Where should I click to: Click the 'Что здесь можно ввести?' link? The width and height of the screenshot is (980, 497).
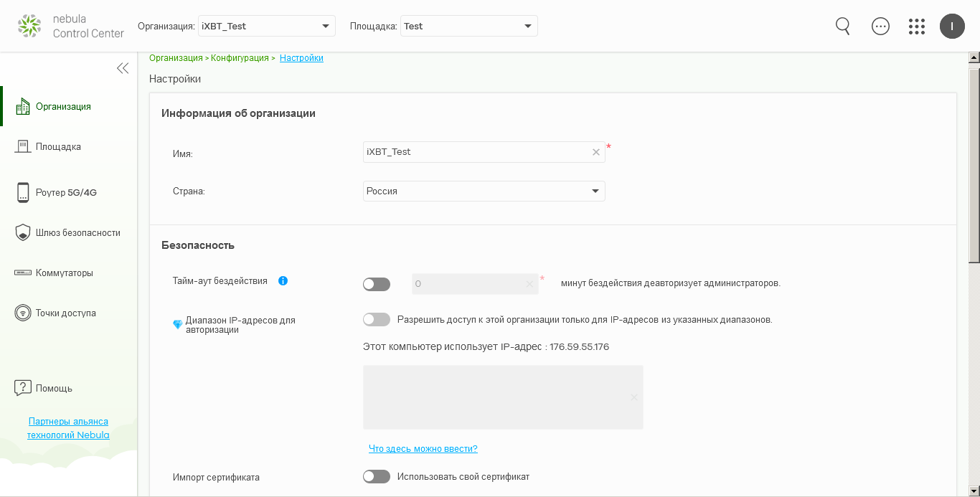pyautogui.click(x=423, y=449)
